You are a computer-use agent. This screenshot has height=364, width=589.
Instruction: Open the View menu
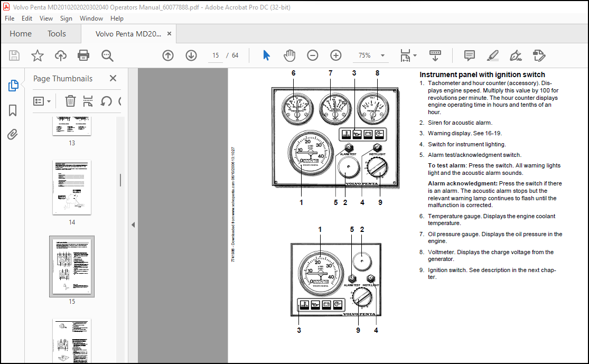(46, 18)
